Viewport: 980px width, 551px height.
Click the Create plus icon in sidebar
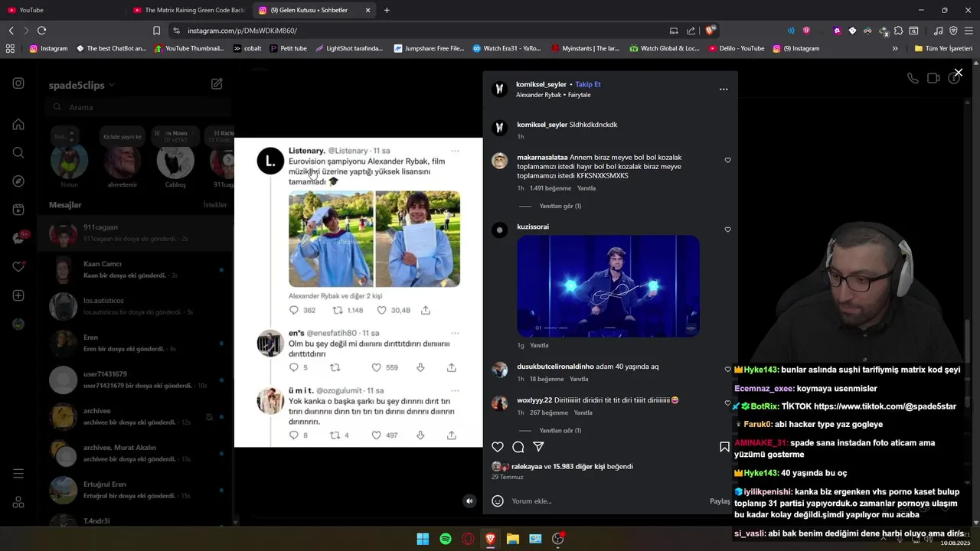(x=18, y=295)
